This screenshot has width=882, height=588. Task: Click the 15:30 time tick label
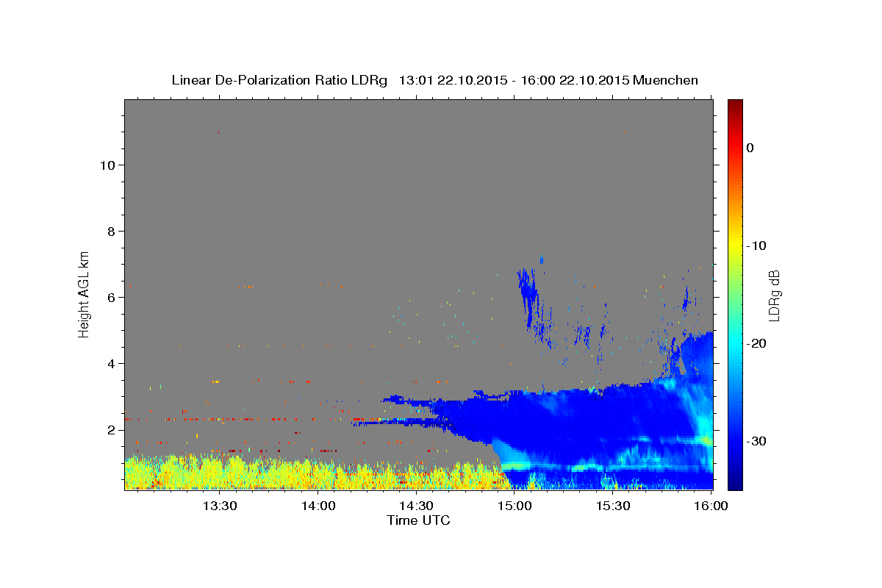[613, 506]
